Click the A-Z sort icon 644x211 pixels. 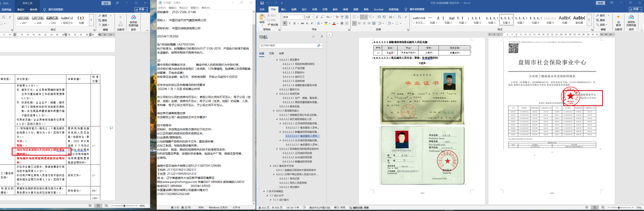click(400, 17)
